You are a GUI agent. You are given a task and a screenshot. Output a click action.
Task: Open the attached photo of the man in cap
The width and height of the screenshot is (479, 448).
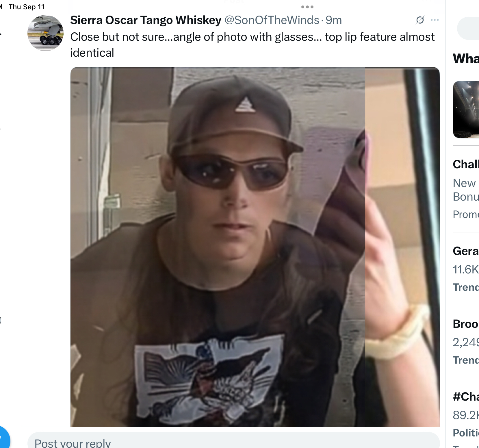255,247
